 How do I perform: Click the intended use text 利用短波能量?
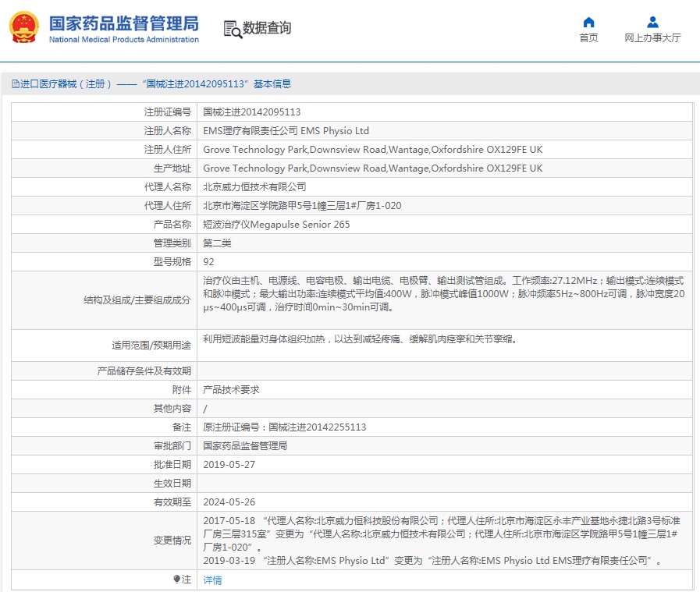click(x=360, y=339)
